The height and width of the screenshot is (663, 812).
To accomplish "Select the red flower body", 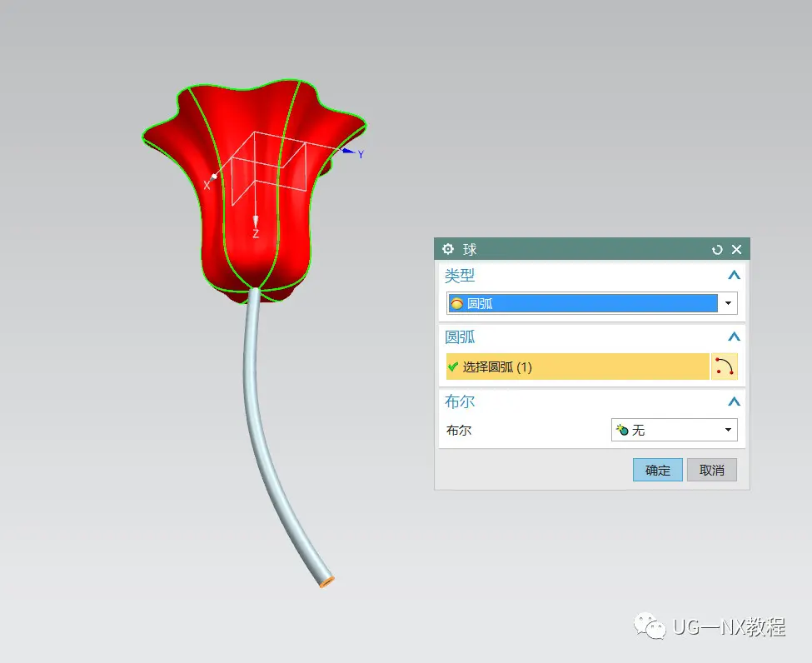I will [x=254, y=190].
